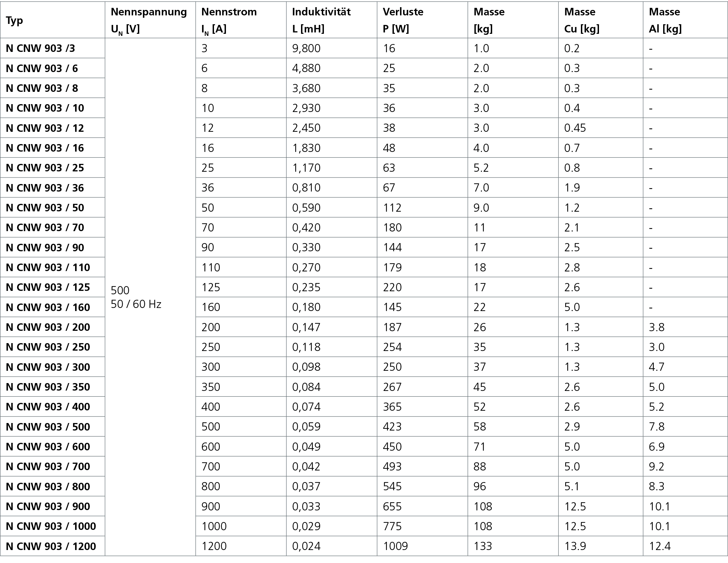Click losses value '655'
Screen dimensions: 728x563
(392, 506)
